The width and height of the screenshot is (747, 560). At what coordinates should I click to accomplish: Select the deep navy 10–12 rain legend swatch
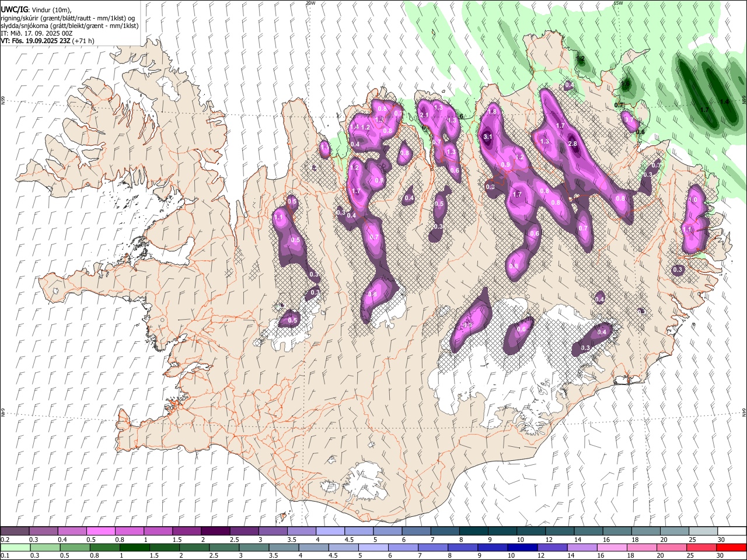coord(522,547)
